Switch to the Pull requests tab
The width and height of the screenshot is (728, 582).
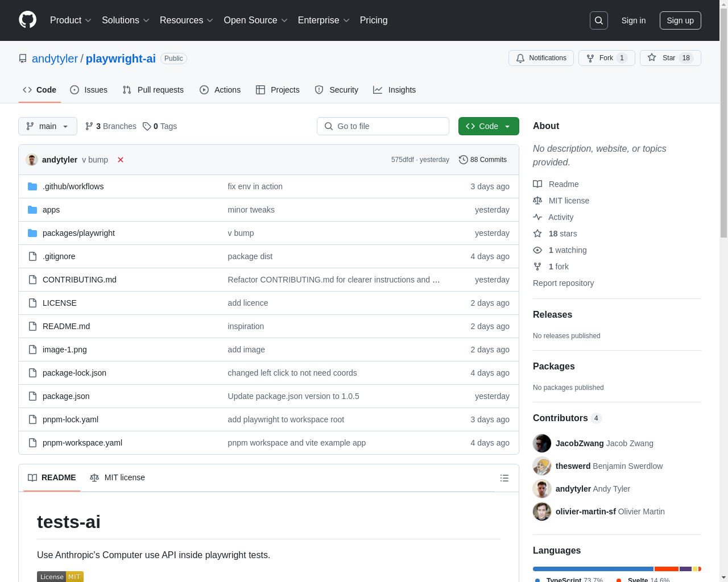pos(153,90)
